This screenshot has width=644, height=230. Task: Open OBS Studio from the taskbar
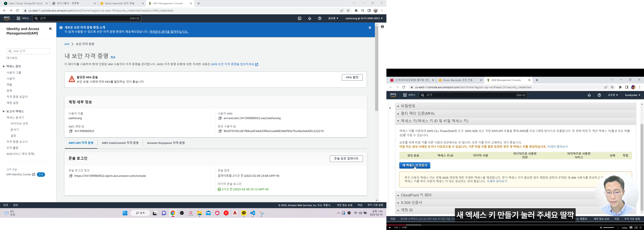pos(182,213)
